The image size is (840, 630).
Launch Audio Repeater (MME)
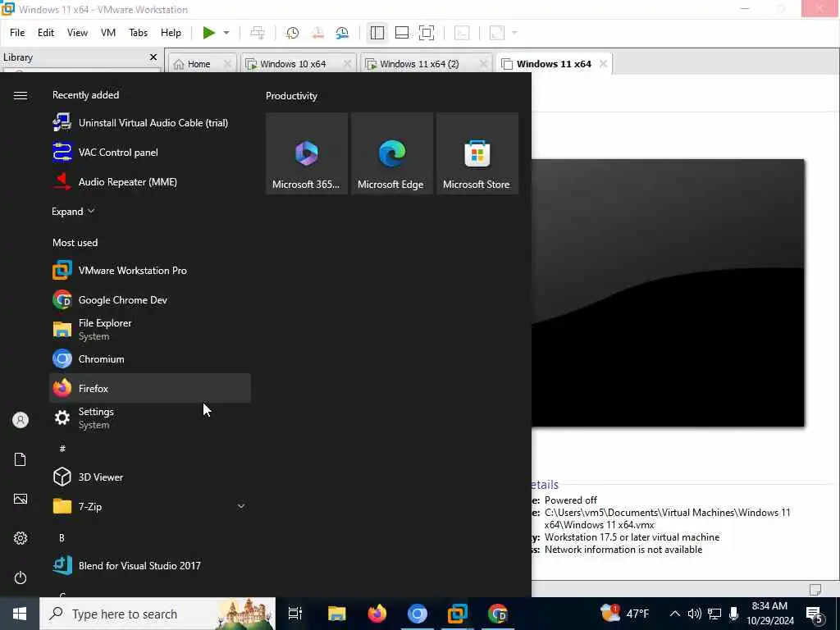point(150,181)
